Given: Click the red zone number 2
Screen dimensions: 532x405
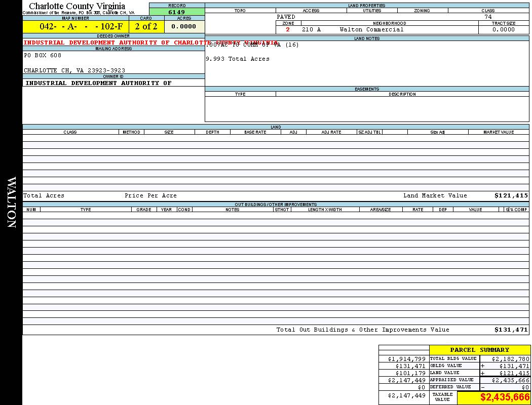Looking at the screenshot, I should tap(288, 30).
